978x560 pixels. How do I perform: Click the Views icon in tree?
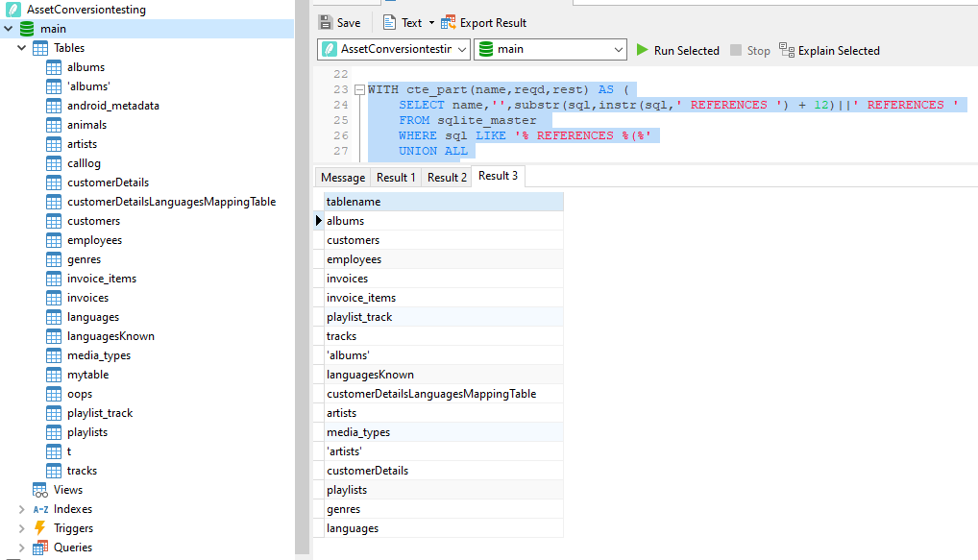(40, 490)
